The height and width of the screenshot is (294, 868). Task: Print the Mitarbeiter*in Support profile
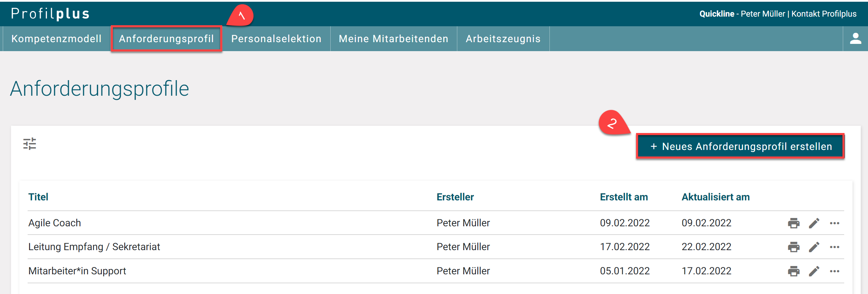pos(793,271)
